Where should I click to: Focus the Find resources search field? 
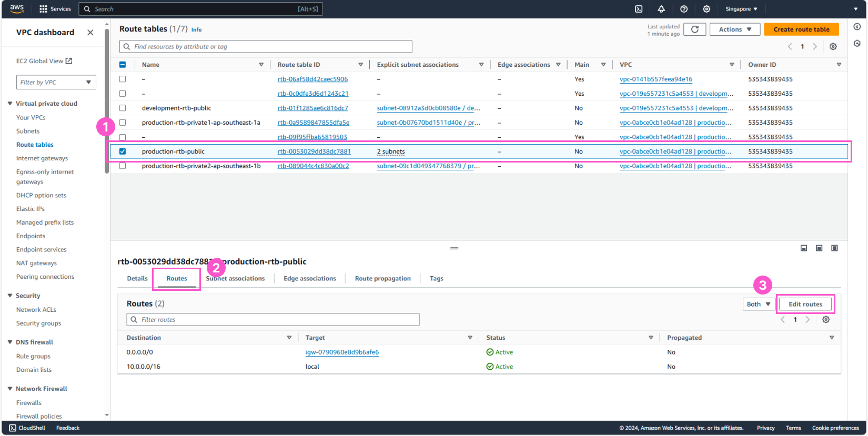click(x=266, y=47)
